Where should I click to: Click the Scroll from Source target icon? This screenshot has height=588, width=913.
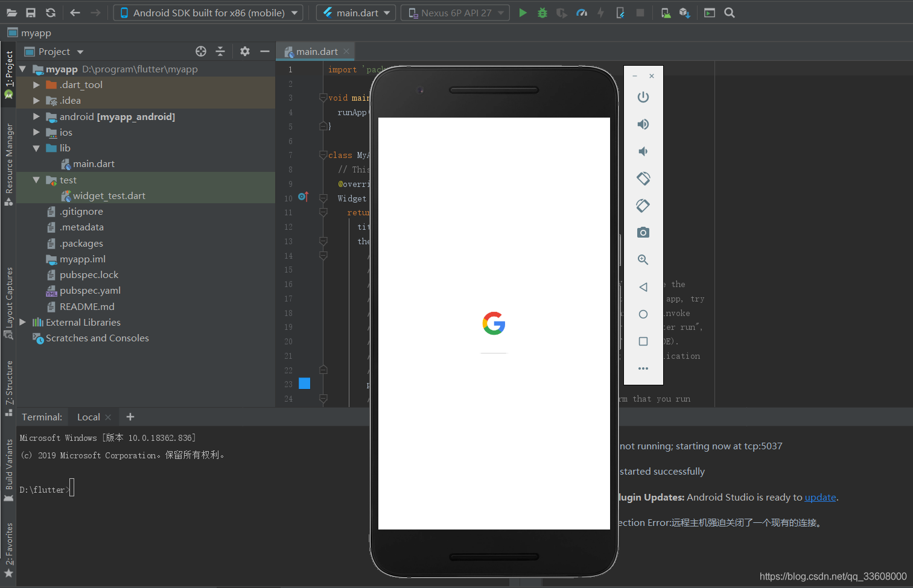click(x=201, y=51)
